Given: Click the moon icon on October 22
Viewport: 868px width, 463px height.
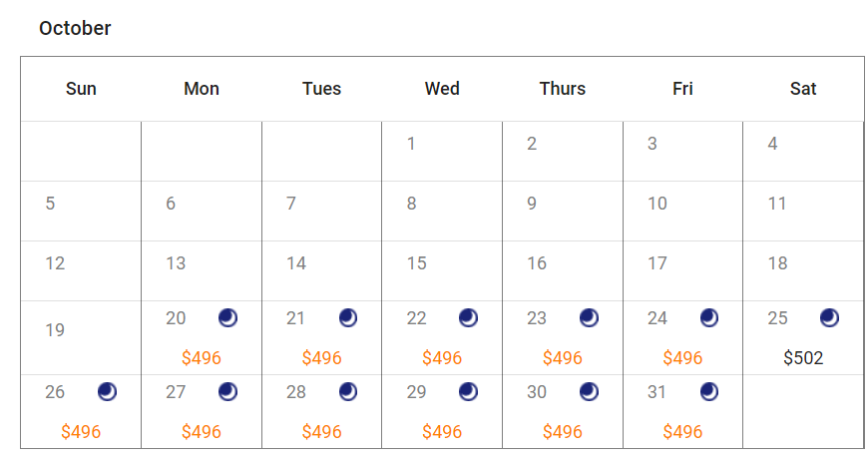Looking at the screenshot, I should 469,318.
